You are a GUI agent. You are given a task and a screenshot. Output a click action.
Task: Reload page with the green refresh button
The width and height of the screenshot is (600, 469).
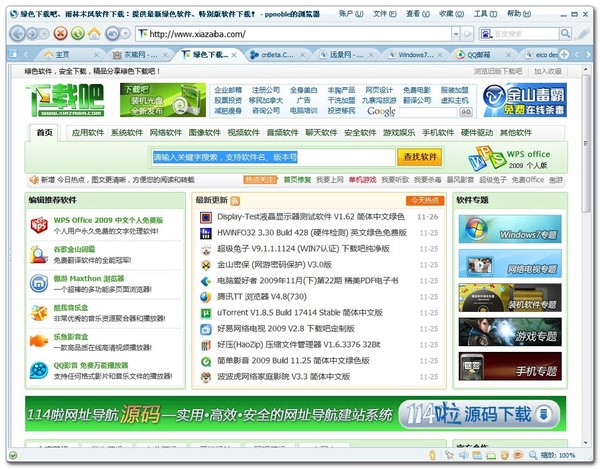pos(78,33)
